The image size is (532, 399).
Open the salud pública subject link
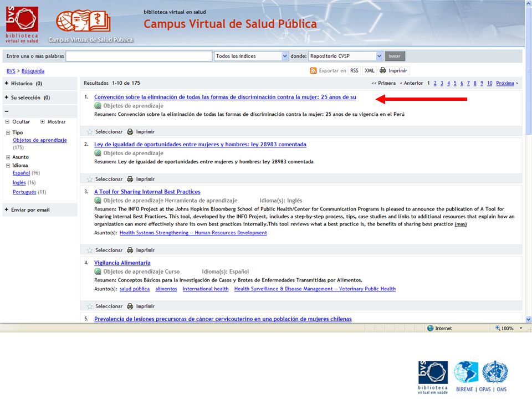(135, 289)
